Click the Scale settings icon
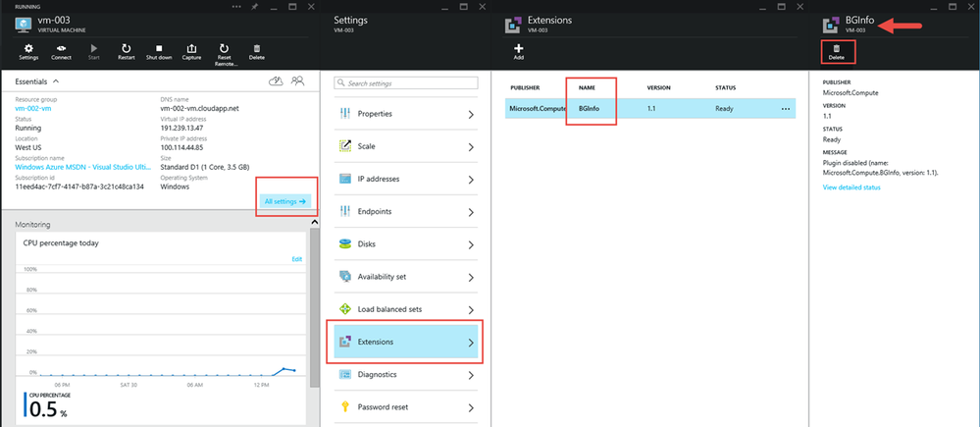 (x=345, y=146)
